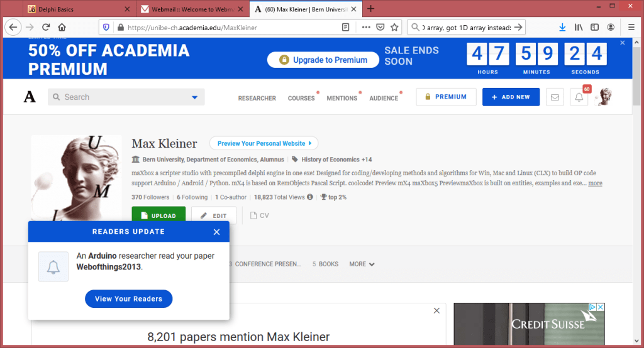Open the messages envelope icon
The image size is (644, 348).
click(555, 97)
